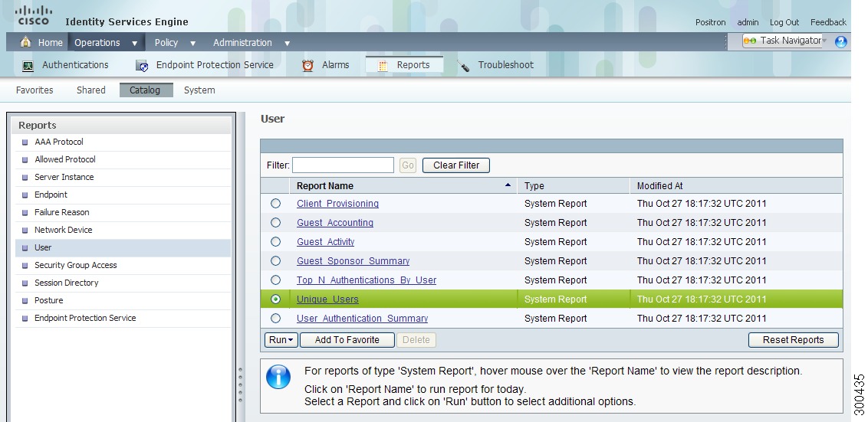The height and width of the screenshot is (422, 868).
Task: Click the Clear Filter button
Action: [x=456, y=165]
